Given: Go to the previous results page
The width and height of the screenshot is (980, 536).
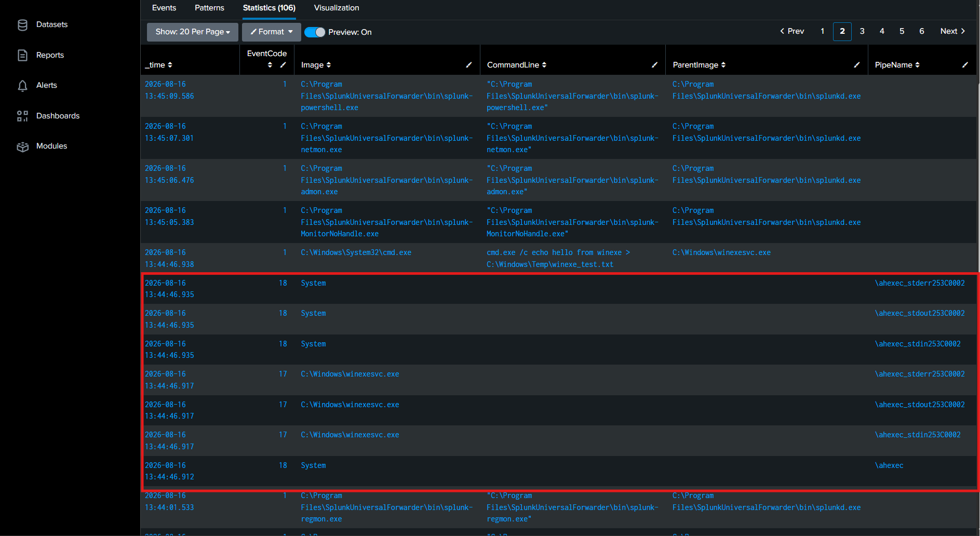Looking at the screenshot, I should [792, 31].
